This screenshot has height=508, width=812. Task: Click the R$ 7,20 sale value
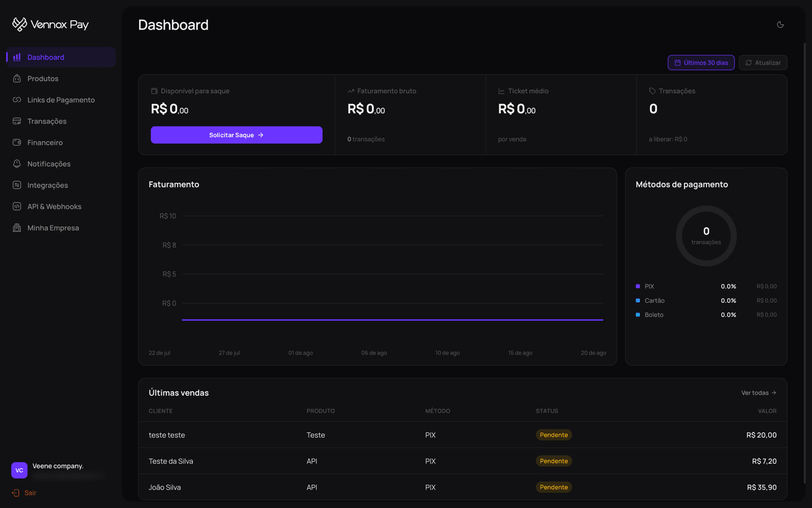(764, 461)
